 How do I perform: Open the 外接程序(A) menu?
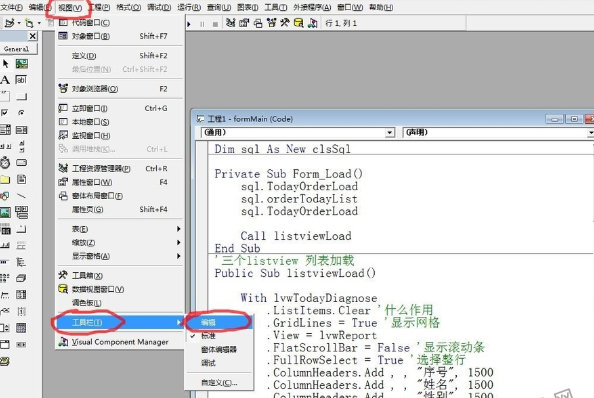312,7
